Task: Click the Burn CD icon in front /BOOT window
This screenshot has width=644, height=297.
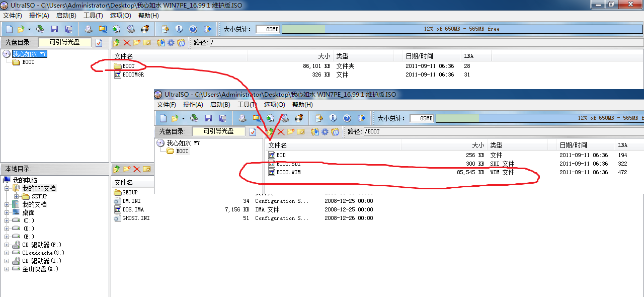Action: 299,118
